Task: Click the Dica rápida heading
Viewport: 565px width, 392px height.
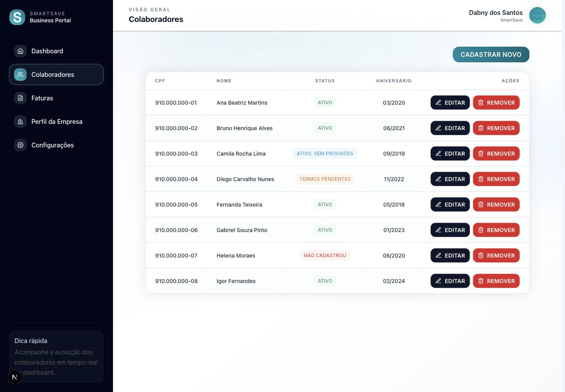Action: 31,341
